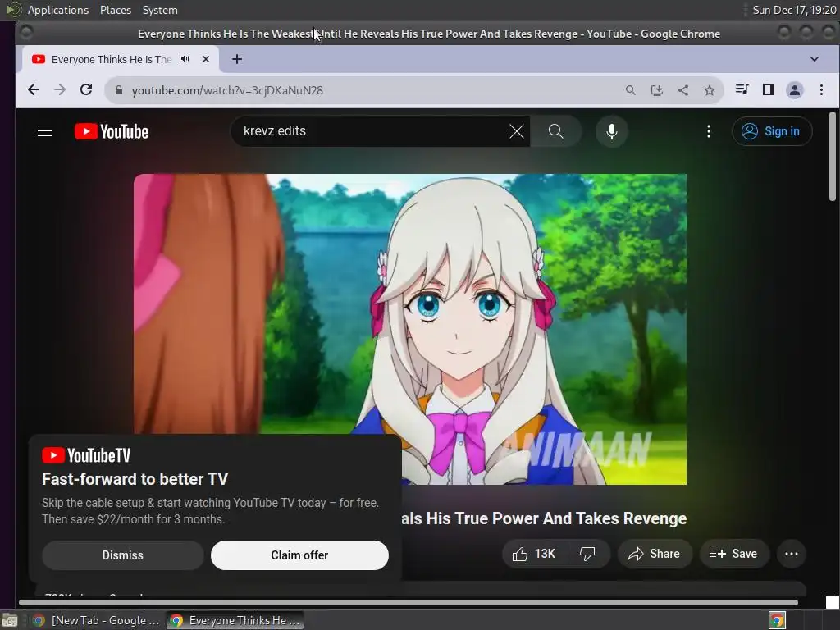The image size is (840, 630).
Task: Open a new tab with plus button
Action: pyautogui.click(x=237, y=59)
